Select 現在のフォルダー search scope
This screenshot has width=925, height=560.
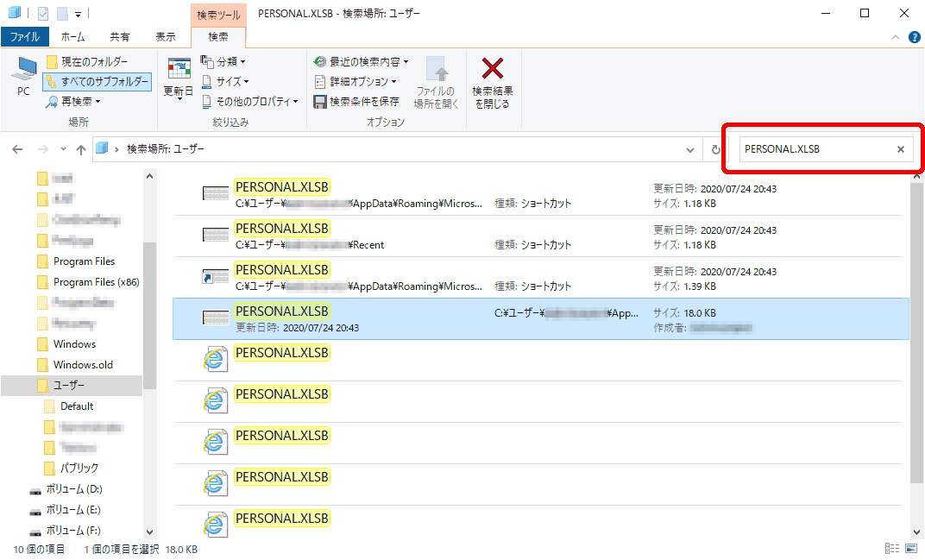86,61
